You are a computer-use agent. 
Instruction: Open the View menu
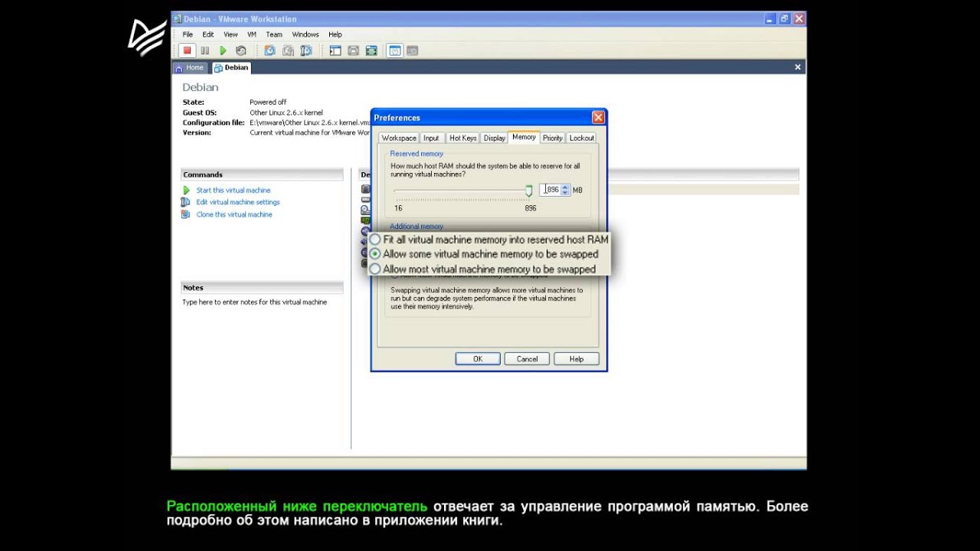(230, 34)
